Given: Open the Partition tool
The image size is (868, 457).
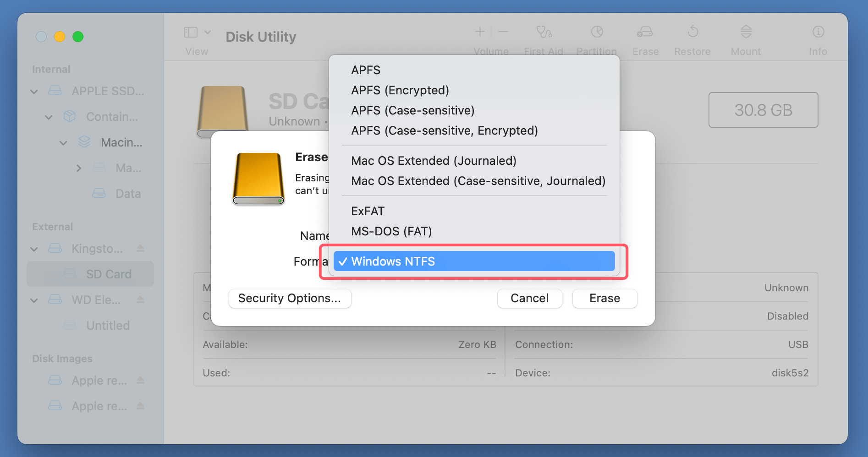Looking at the screenshot, I should pyautogui.click(x=596, y=39).
